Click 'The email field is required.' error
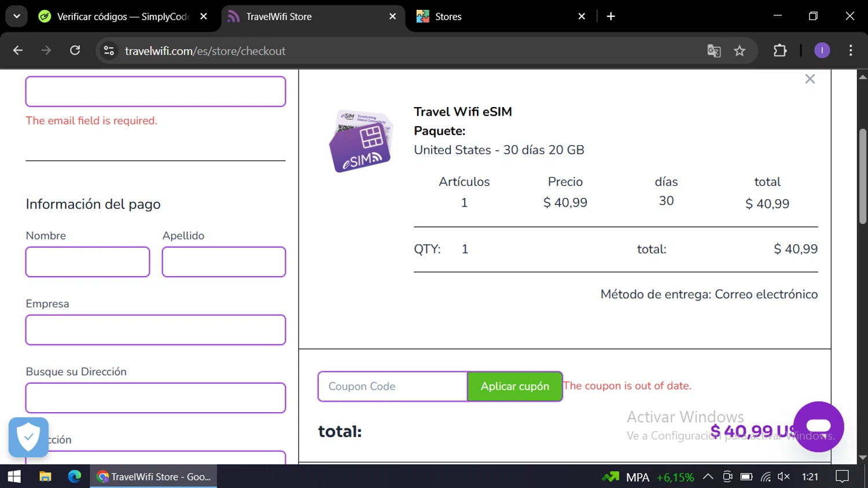868x488 pixels. [91, 120]
